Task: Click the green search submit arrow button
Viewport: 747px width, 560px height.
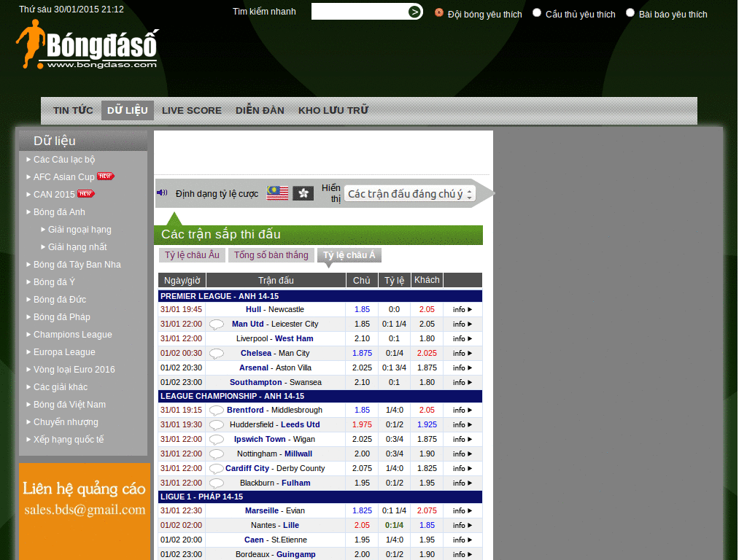Action: 414,12
